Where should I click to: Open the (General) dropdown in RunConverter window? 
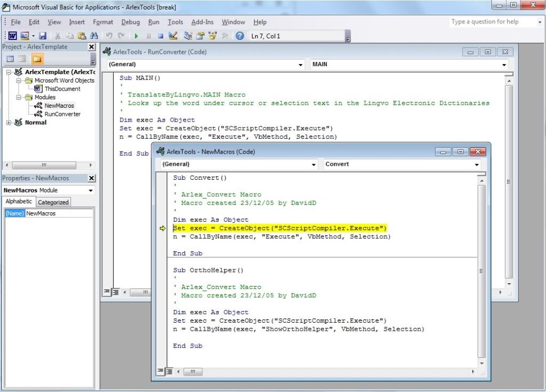point(300,65)
